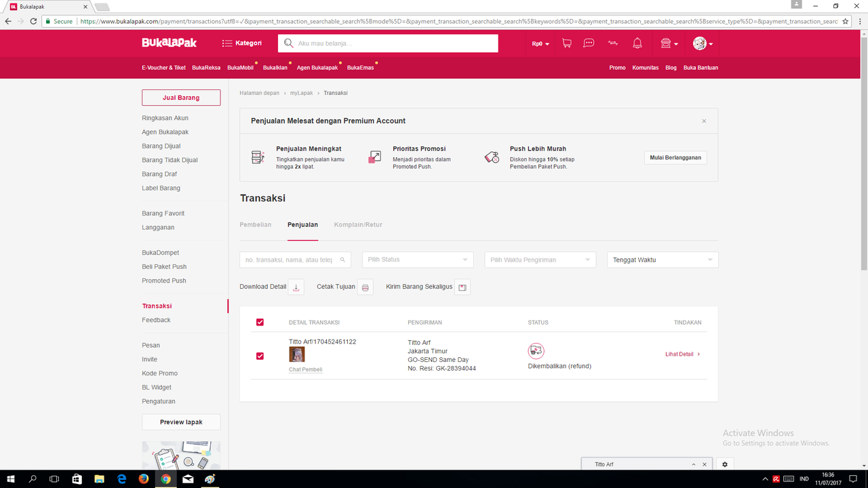868x488 pixels.
Task: Open BukaEmas menu item
Action: click(x=360, y=68)
